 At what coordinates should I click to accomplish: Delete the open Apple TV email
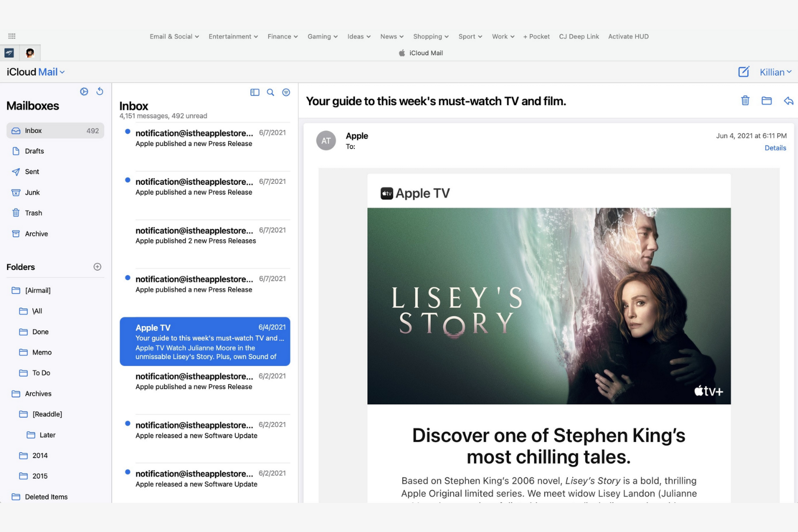[745, 101]
